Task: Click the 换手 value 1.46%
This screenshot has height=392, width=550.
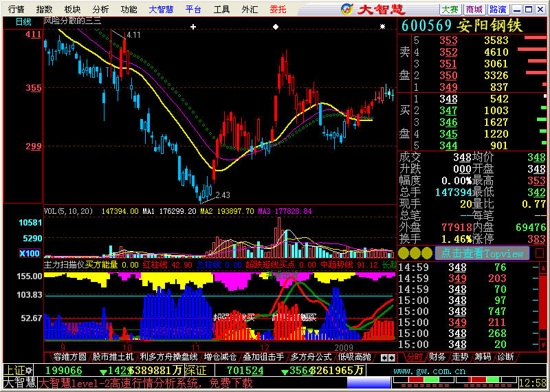Action: coord(456,239)
